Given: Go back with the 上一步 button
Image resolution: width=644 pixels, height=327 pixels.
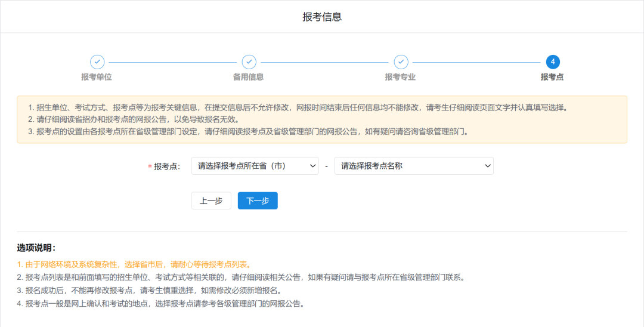Looking at the screenshot, I should (211, 201).
